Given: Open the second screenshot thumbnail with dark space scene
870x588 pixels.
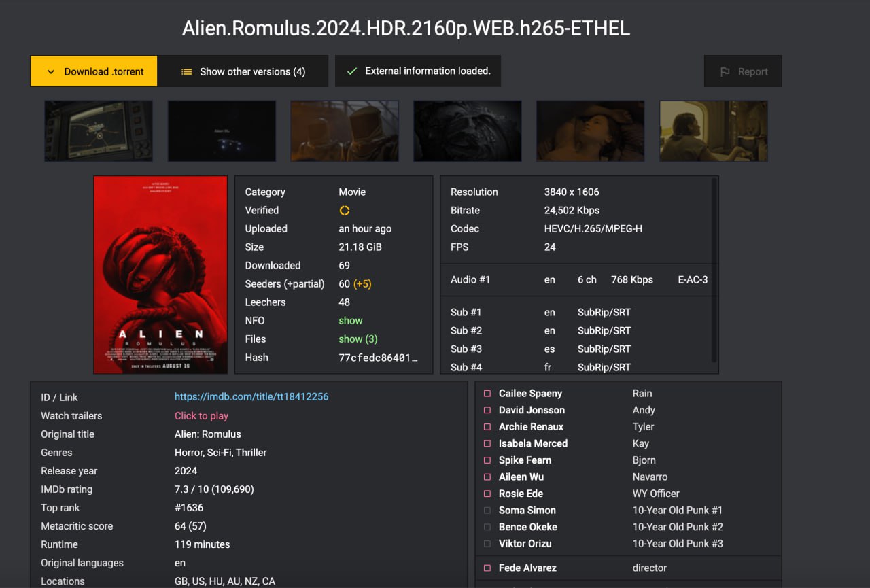Looking at the screenshot, I should coord(222,131).
